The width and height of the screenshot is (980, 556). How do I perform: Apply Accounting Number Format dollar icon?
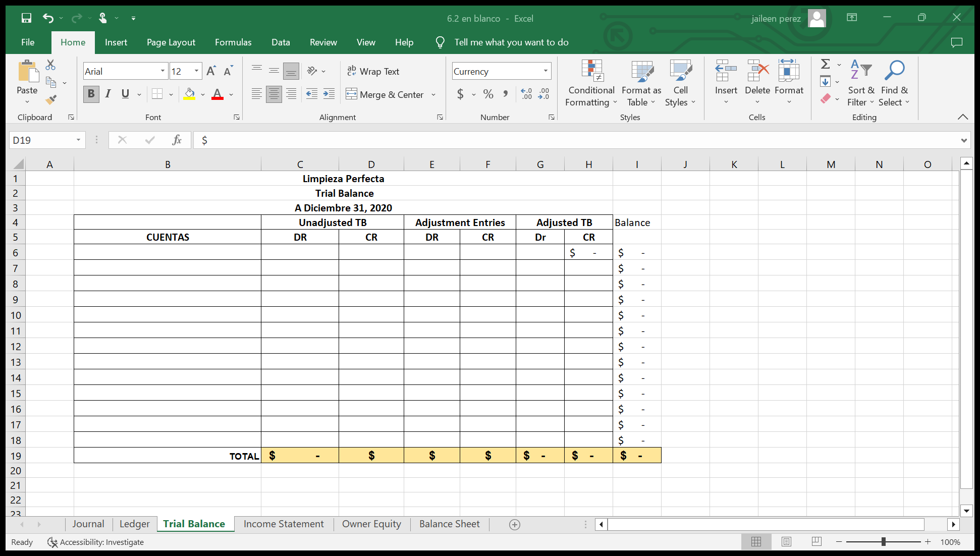[460, 94]
